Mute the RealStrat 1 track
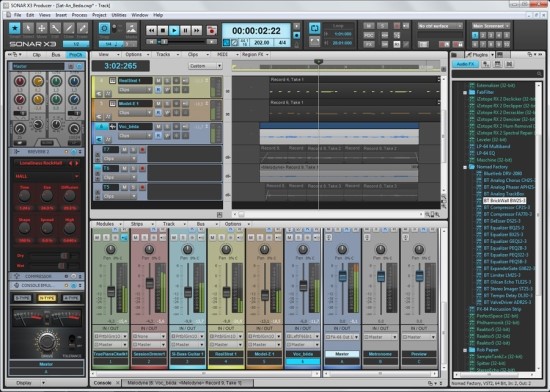Image resolution: width=550 pixels, height=392 pixels. (159, 81)
